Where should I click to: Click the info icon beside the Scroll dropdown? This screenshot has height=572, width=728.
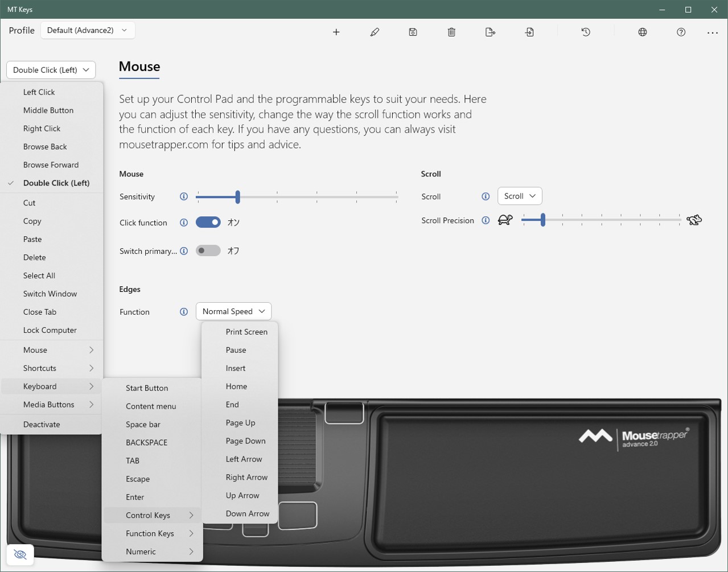coord(486,196)
